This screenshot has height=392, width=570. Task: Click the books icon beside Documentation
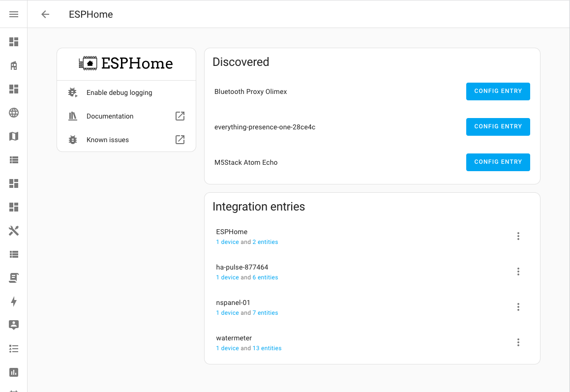(73, 116)
